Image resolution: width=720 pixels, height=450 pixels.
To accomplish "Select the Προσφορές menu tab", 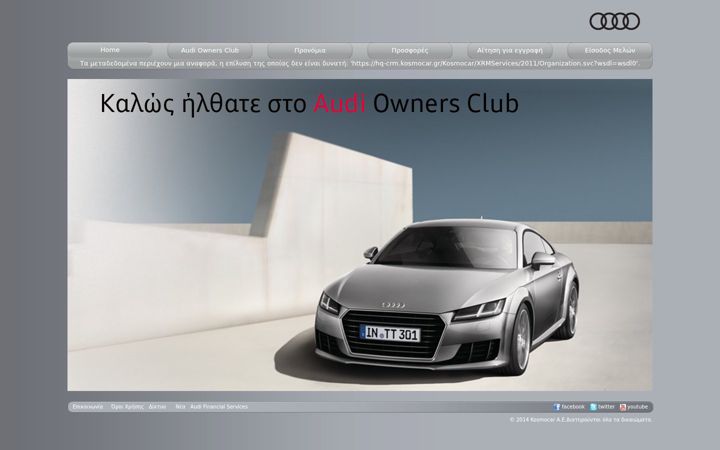I will (410, 51).
